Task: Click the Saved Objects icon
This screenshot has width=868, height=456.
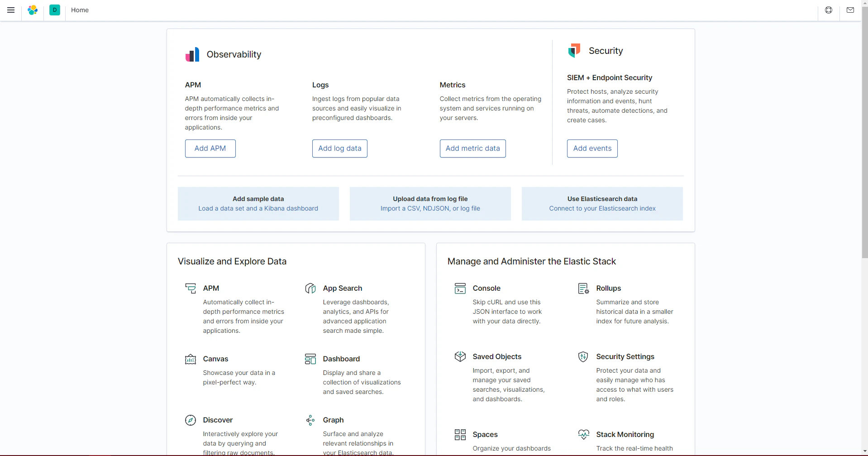Action: (x=460, y=357)
